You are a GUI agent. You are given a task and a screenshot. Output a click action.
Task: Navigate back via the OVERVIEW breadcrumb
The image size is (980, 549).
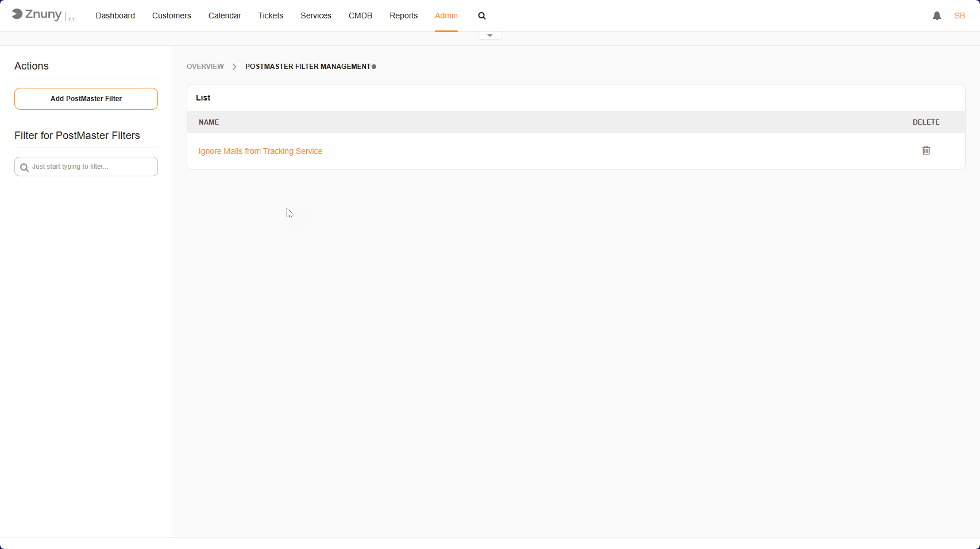pyautogui.click(x=205, y=67)
